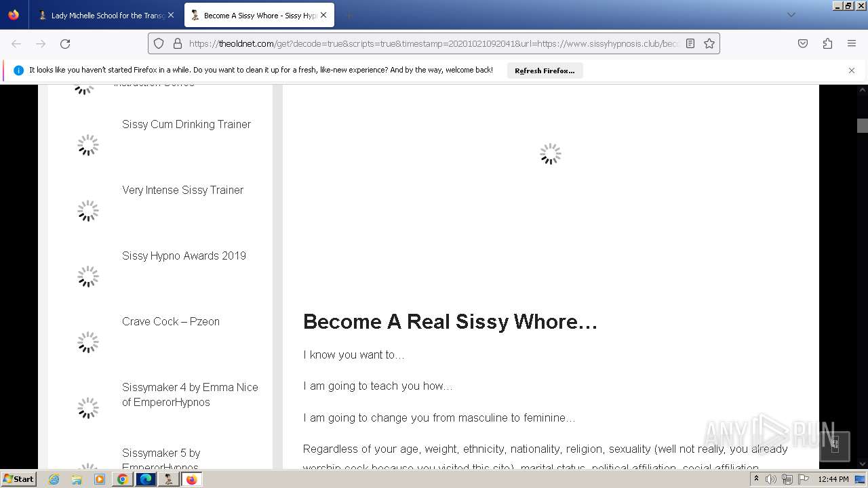Restore down the window via top-right button
868x488 pixels.
point(848,5)
